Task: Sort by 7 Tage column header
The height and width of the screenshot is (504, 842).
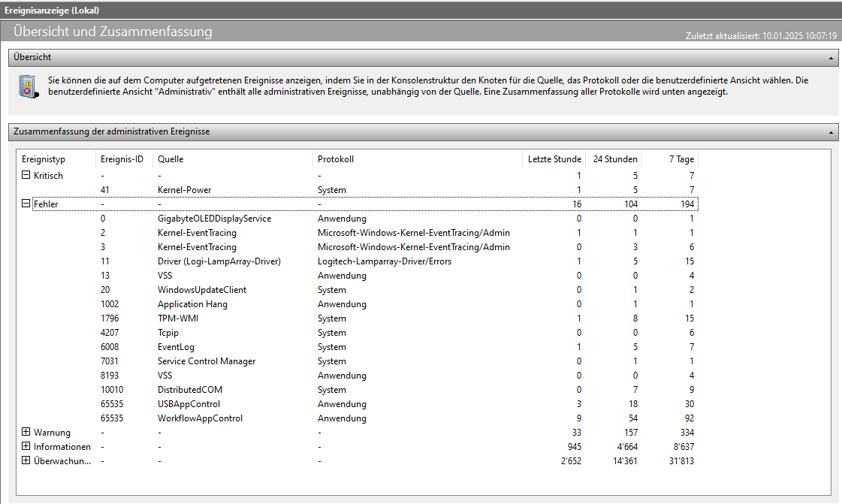Action: click(670, 159)
